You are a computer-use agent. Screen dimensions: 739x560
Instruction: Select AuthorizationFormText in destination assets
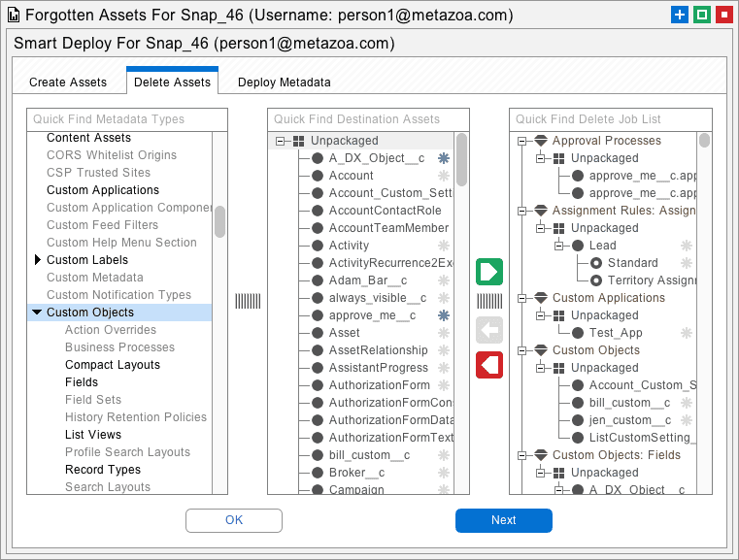tap(391, 438)
